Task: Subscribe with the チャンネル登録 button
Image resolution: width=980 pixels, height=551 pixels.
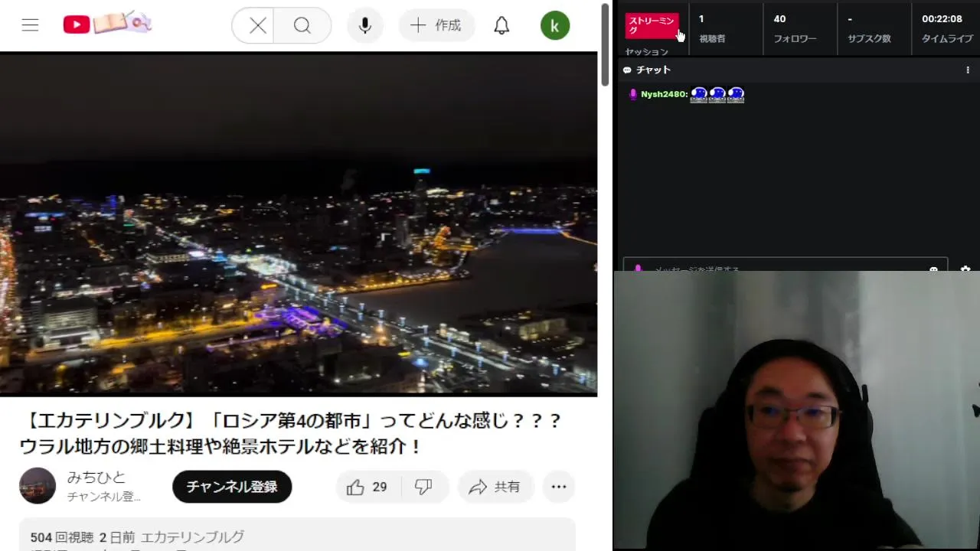Action: [232, 487]
